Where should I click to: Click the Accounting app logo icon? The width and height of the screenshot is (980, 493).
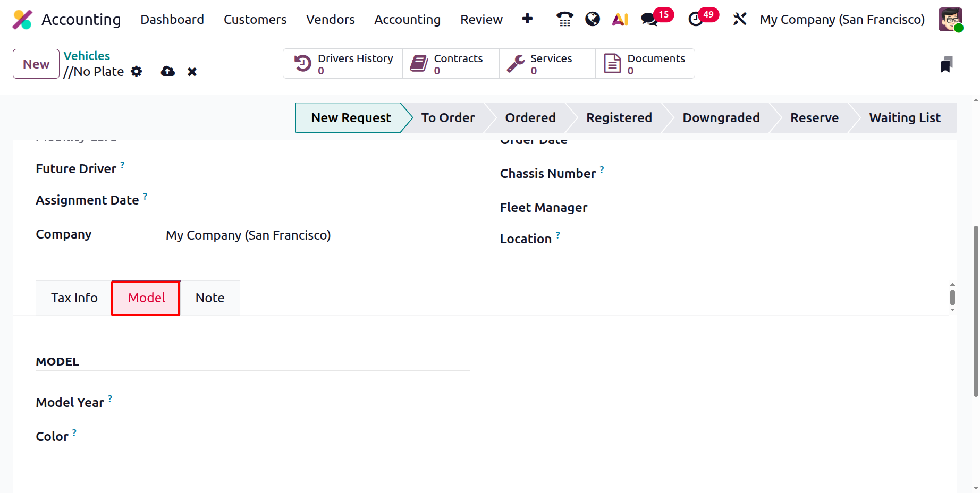pyautogui.click(x=22, y=20)
